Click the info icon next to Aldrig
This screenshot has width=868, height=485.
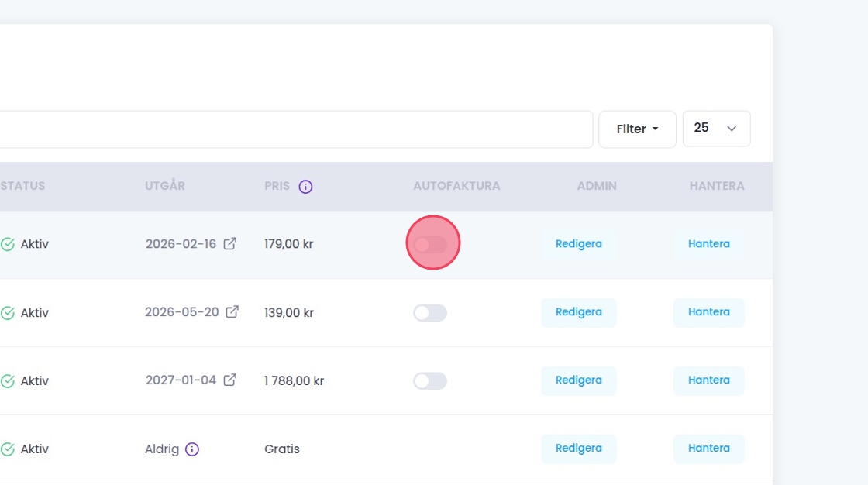click(192, 449)
